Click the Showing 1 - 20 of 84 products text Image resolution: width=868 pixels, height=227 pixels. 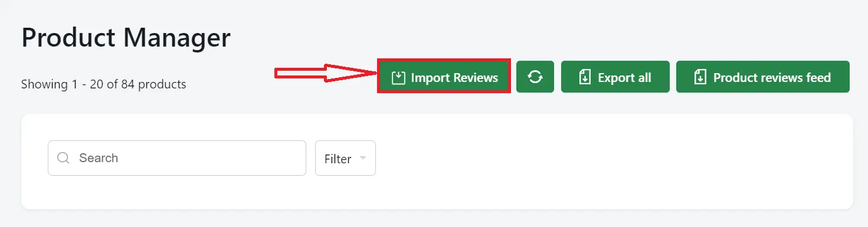click(x=104, y=84)
